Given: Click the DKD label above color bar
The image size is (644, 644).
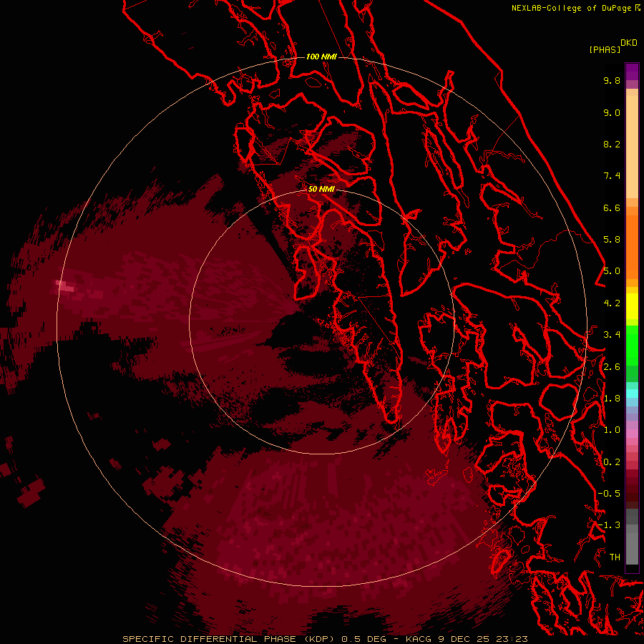Looking at the screenshot, I should [x=629, y=43].
